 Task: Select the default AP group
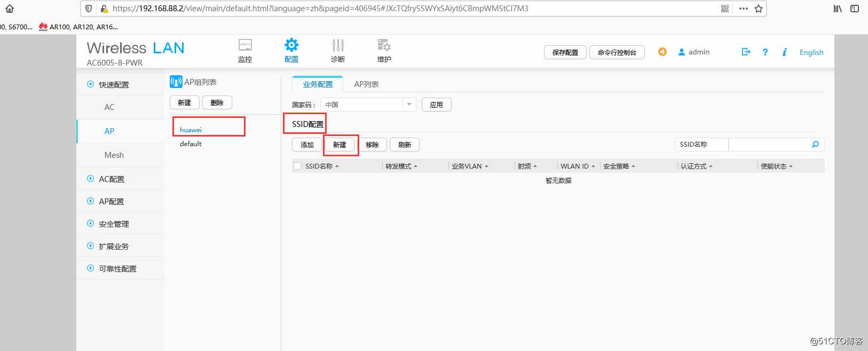pos(191,144)
